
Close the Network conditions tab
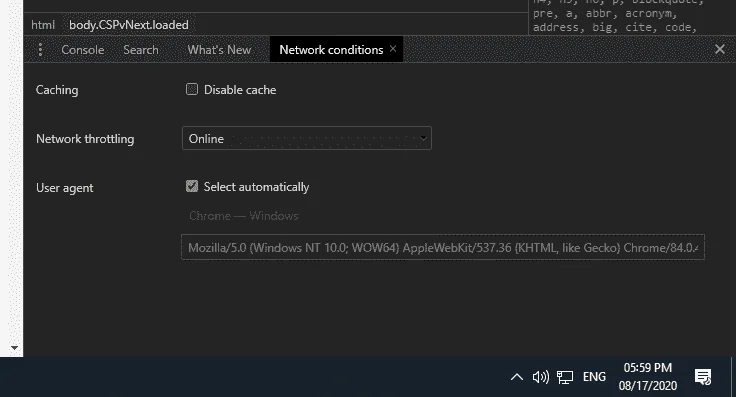[393, 49]
